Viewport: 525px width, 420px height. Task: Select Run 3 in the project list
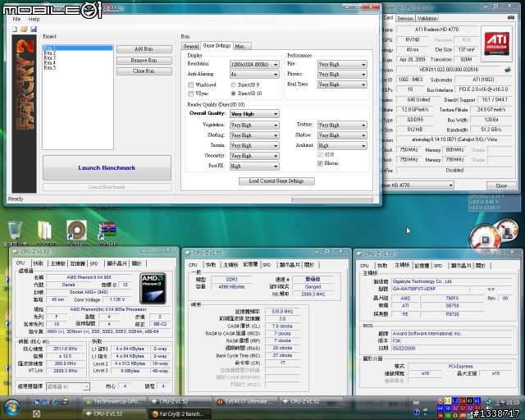tap(49, 58)
